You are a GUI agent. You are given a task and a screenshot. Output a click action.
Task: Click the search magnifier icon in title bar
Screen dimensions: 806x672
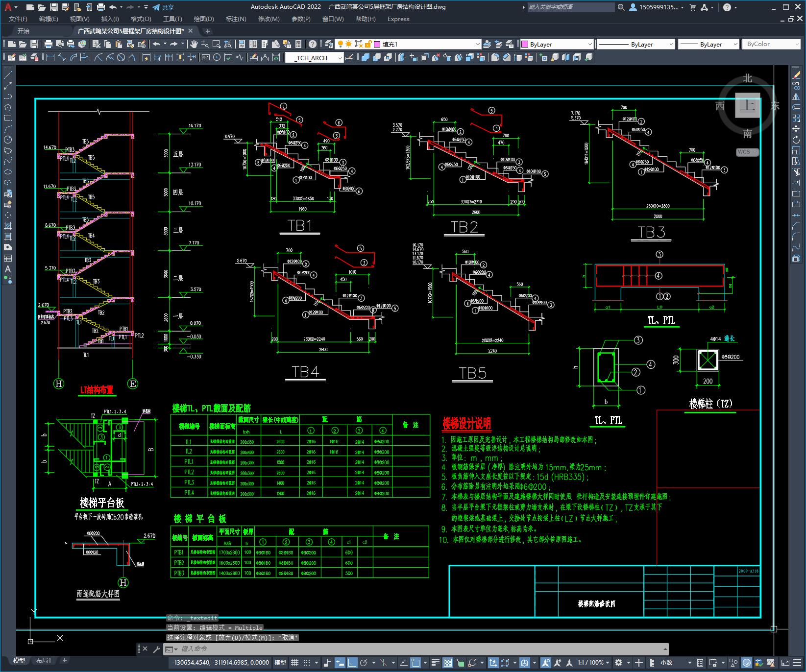pyautogui.click(x=621, y=7)
